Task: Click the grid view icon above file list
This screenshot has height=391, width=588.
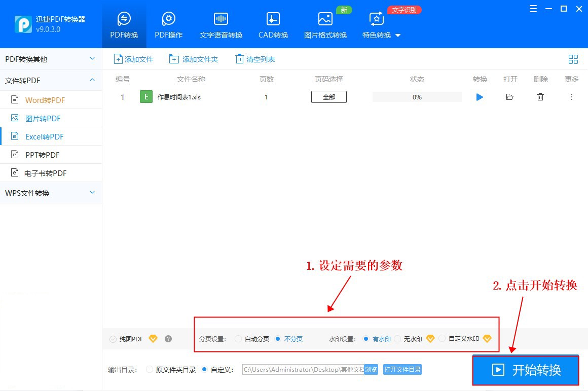Action: pyautogui.click(x=573, y=59)
